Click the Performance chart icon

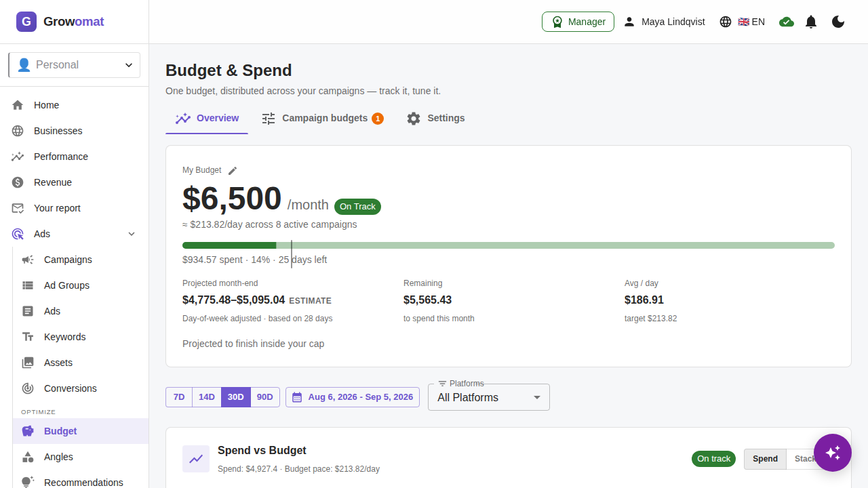[x=18, y=157]
